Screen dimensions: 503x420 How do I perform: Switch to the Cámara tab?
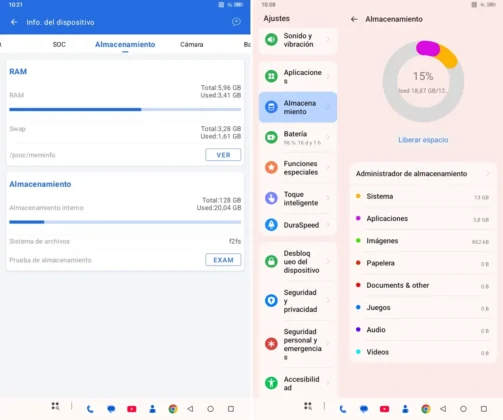(192, 44)
